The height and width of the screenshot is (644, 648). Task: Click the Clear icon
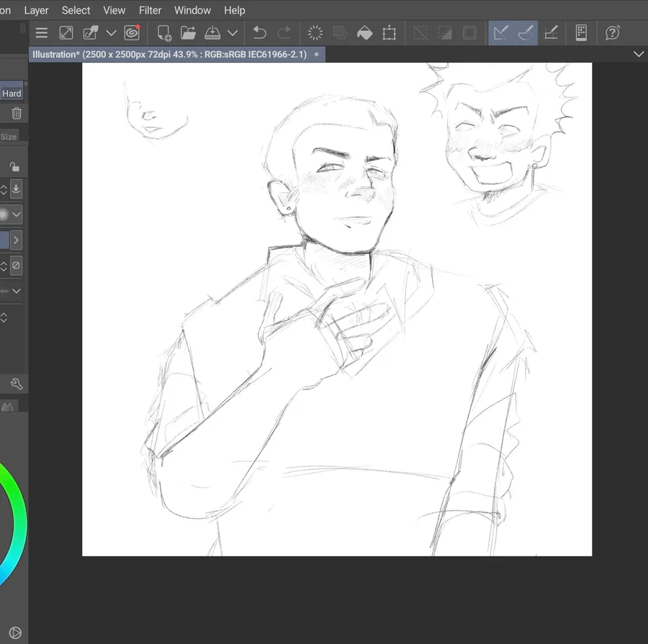[315, 32]
